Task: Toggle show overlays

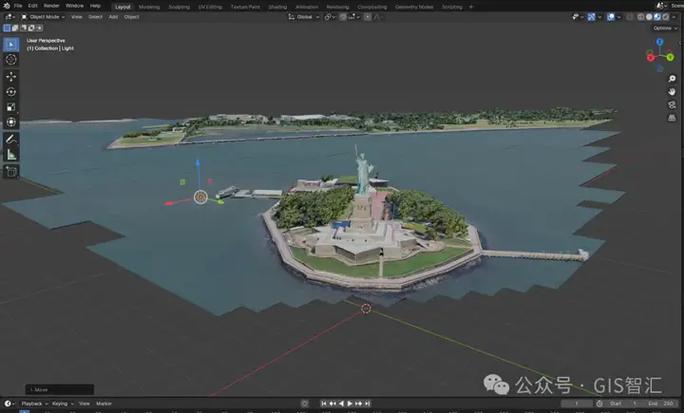Action: tap(611, 17)
